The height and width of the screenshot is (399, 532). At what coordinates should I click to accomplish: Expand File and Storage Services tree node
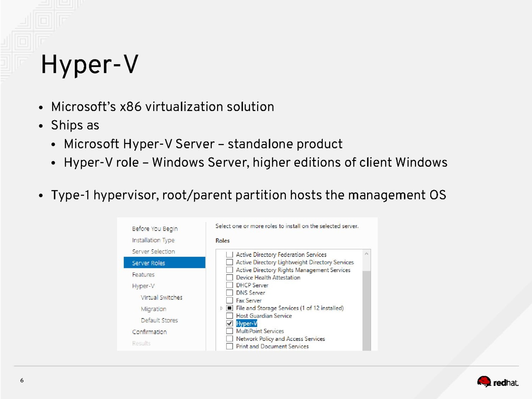tap(221, 308)
